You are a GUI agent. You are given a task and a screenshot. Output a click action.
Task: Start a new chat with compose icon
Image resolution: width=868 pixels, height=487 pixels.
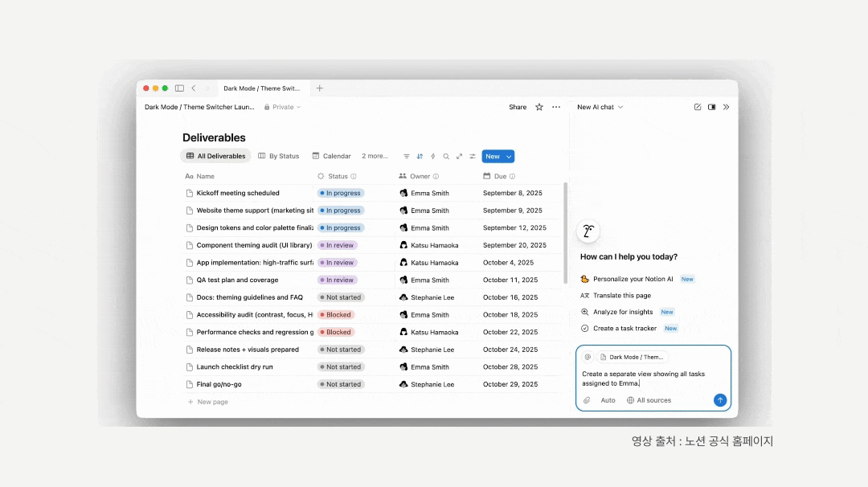click(698, 107)
